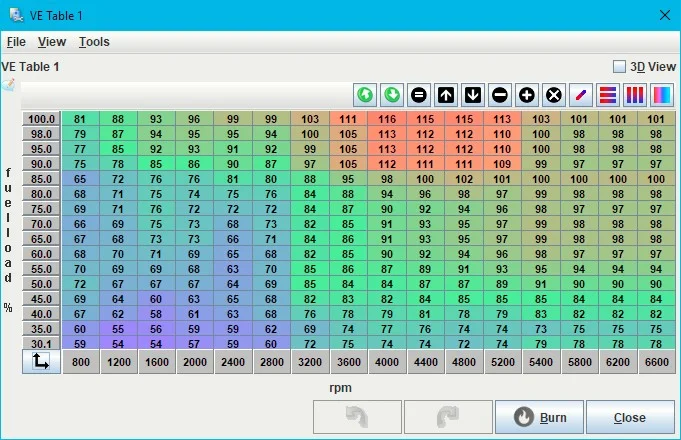Select cell 54 at 1200 rpm, 30.1 load

pyautogui.click(x=118, y=344)
